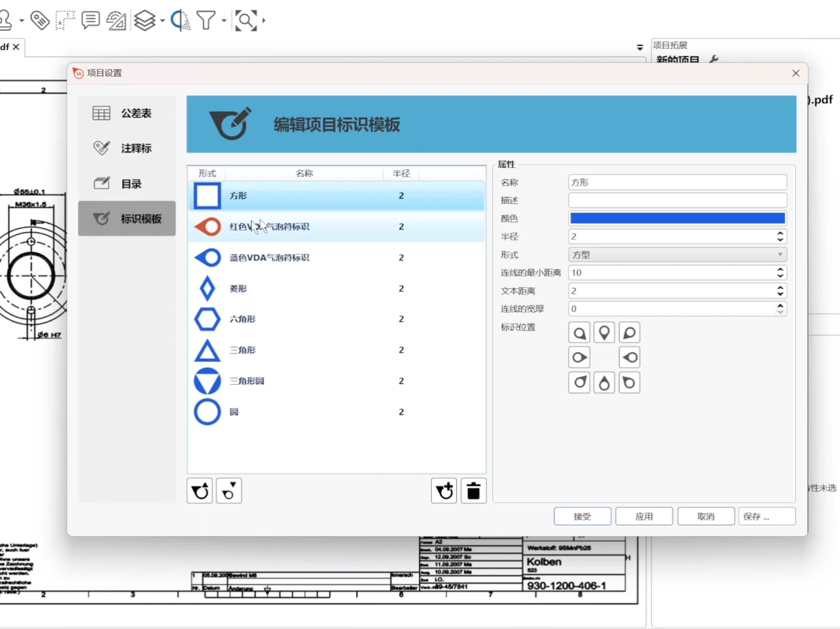
Task: Open the 目录 settings section
Action: coord(127,183)
